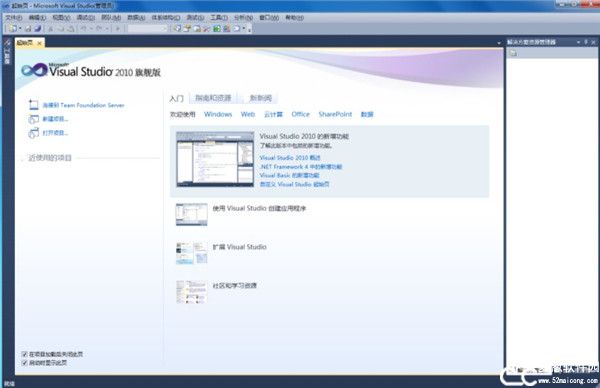Expand the toolbar options dropdown arrow

[249, 29]
